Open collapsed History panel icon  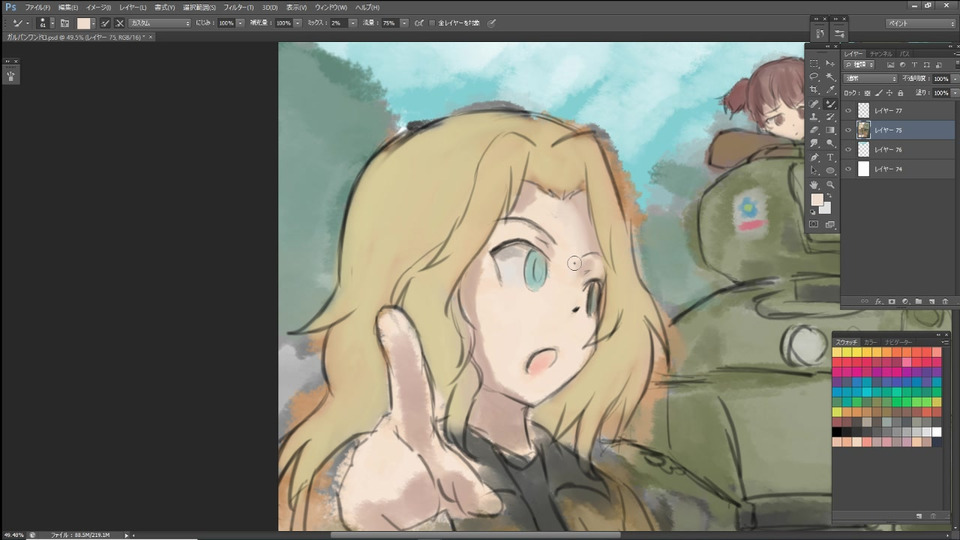tap(820, 33)
